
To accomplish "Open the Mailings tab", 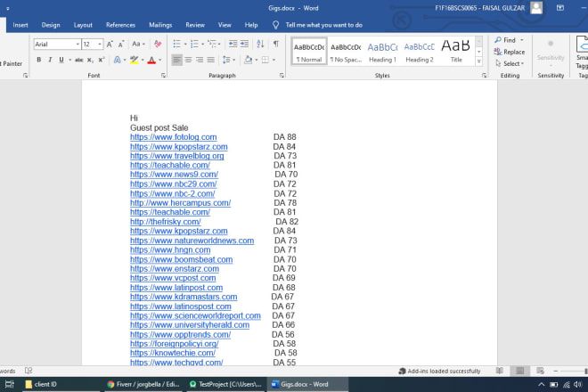I will click(x=160, y=25).
